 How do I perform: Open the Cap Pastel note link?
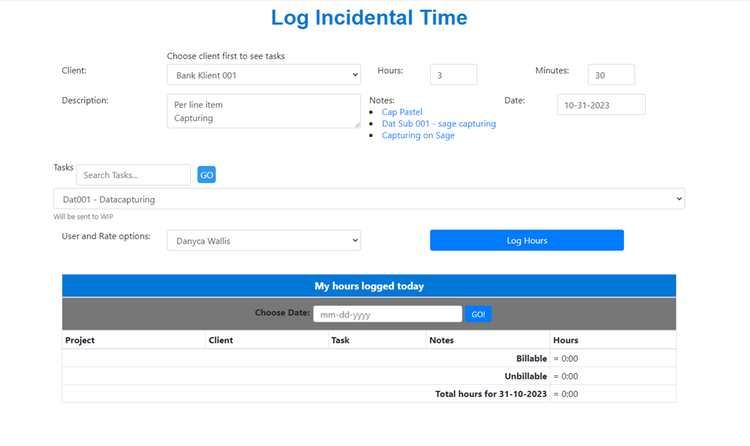point(402,112)
